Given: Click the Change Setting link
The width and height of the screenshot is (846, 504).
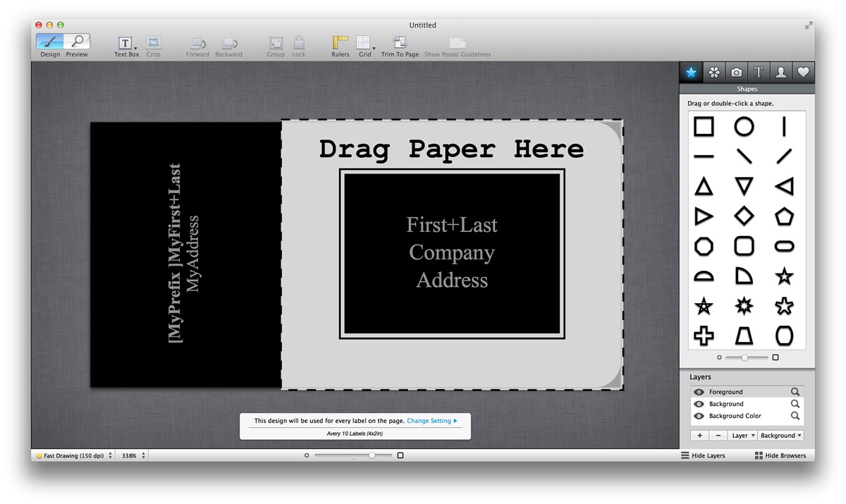Looking at the screenshot, I should 432,421.
